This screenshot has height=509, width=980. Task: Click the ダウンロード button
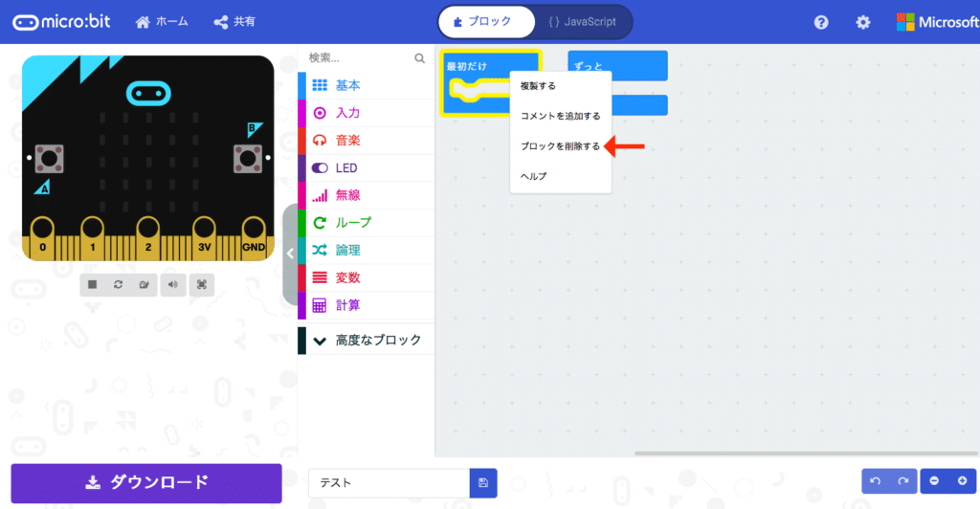(146, 483)
